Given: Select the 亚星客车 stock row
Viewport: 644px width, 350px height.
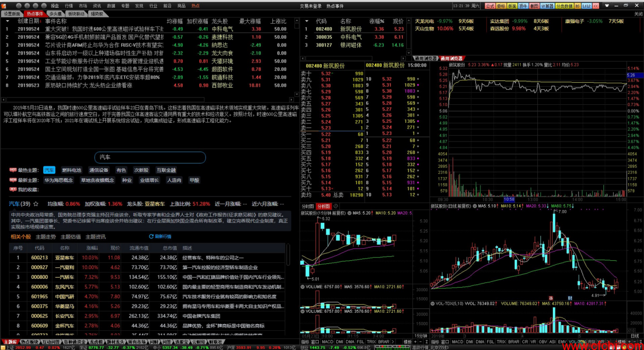Looking at the screenshot, I should coord(147,257).
